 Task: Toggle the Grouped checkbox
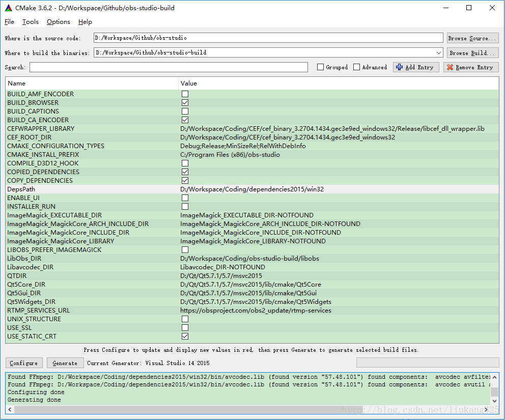[x=320, y=67]
